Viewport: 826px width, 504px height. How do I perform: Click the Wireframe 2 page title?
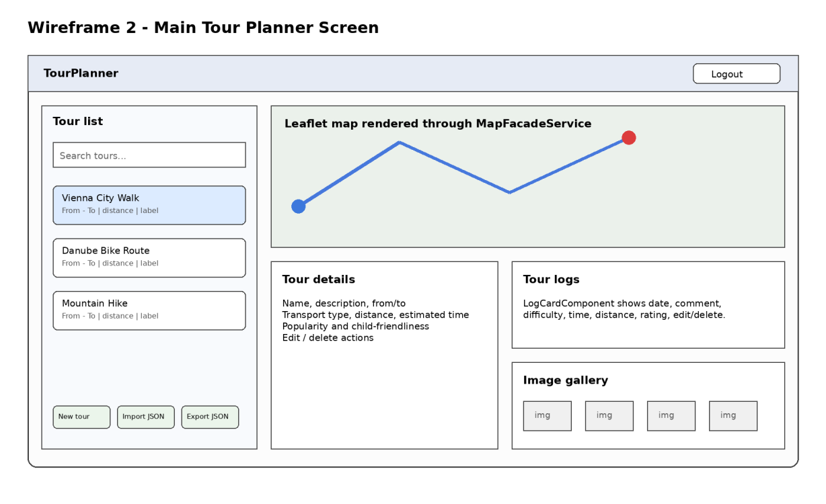coord(203,28)
